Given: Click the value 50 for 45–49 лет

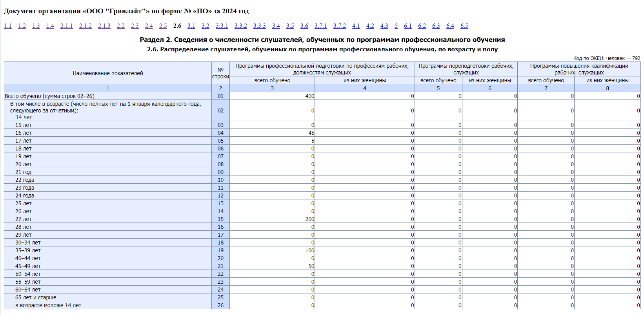Looking at the screenshot, I should tap(311, 266).
